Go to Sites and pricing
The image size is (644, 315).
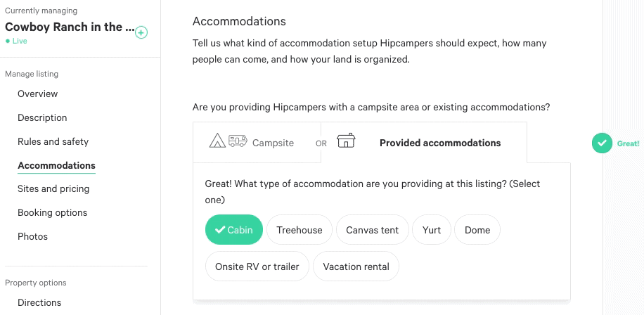tap(53, 189)
